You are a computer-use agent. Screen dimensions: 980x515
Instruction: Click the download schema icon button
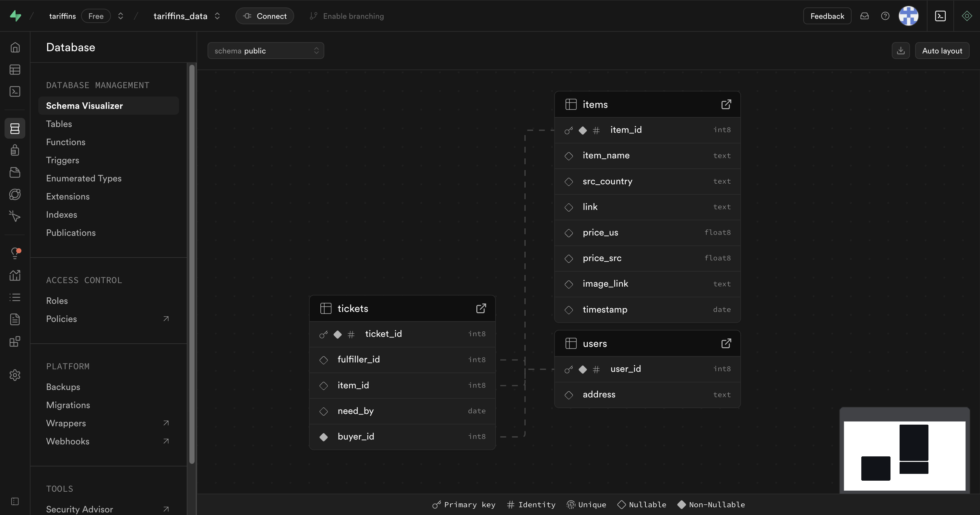[901, 51]
